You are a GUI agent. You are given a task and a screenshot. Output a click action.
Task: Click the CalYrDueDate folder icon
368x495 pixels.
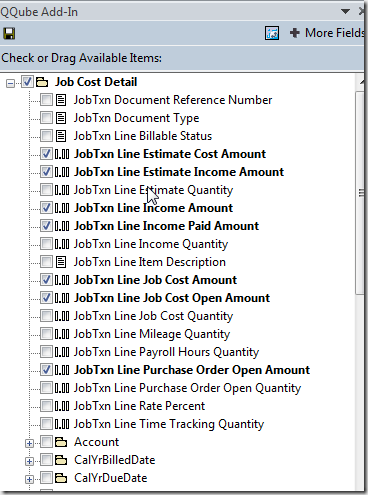coord(61,478)
